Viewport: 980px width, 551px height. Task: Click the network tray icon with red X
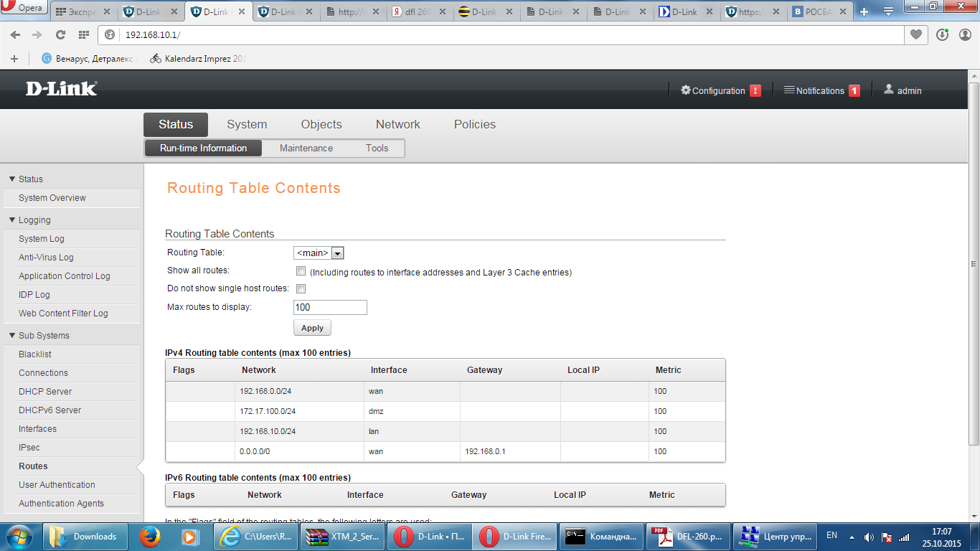[x=887, y=537]
